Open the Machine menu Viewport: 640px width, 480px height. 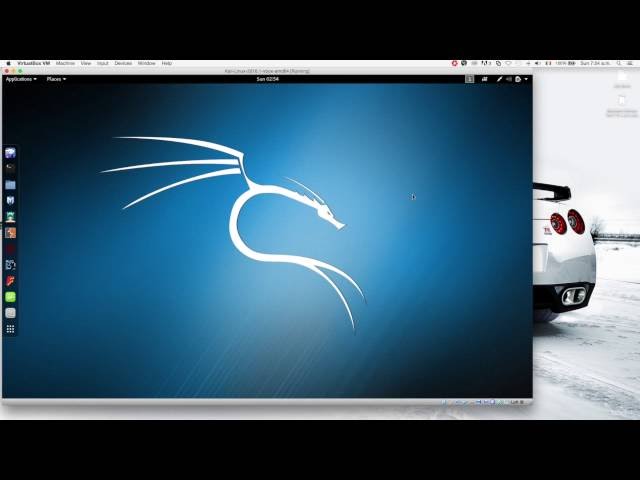click(x=65, y=64)
